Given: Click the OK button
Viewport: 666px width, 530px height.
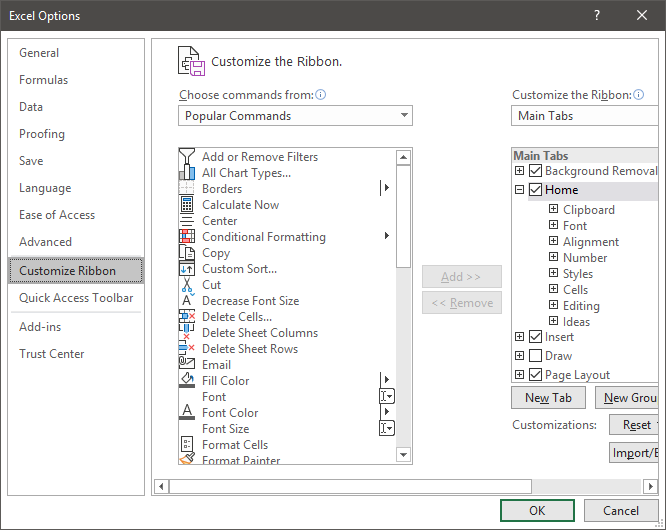Looking at the screenshot, I should tap(537, 510).
